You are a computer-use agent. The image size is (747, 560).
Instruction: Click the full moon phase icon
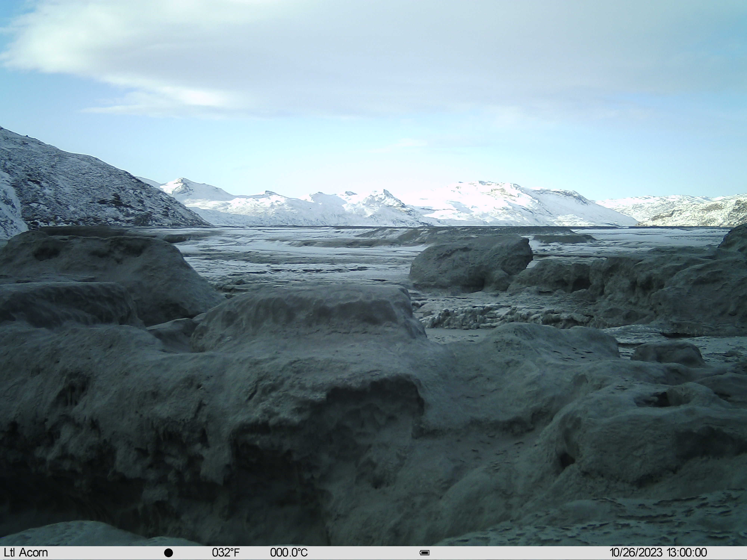[168, 553]
